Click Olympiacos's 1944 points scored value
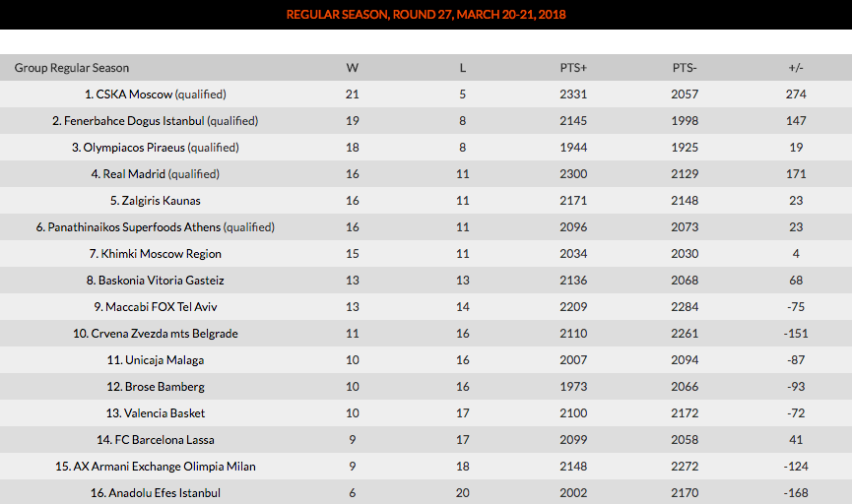 [x=573, y=148]
